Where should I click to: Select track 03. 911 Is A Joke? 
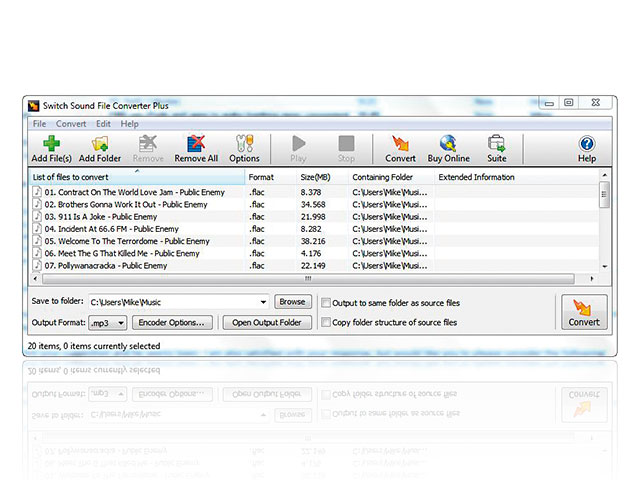click(x=100, y=216)
